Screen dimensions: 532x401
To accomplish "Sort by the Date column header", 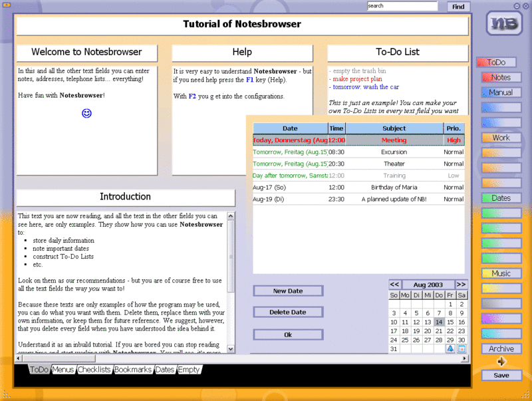I will (290, 128).
